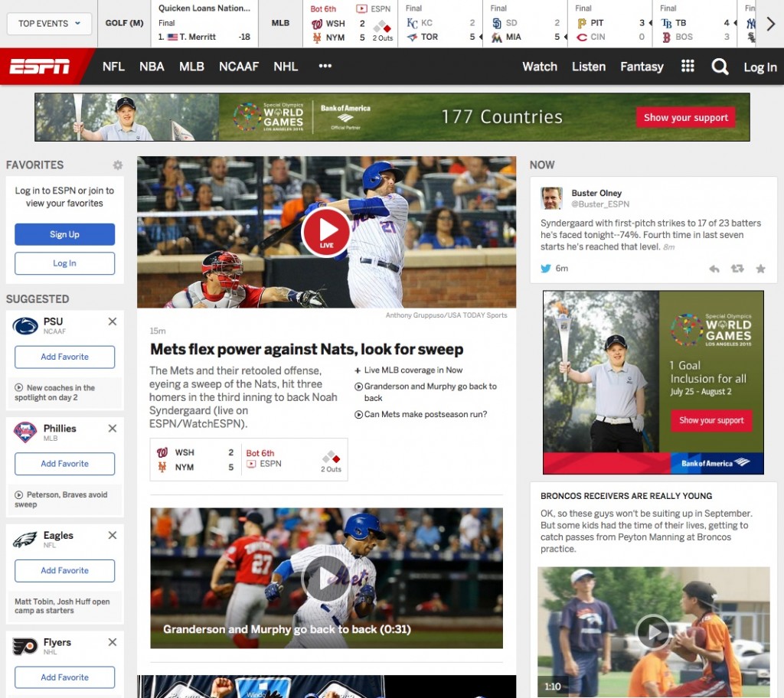The image size is (784, 698).
Task: Open the WSH NYM score box under article
Action: (x=249, y=459)
